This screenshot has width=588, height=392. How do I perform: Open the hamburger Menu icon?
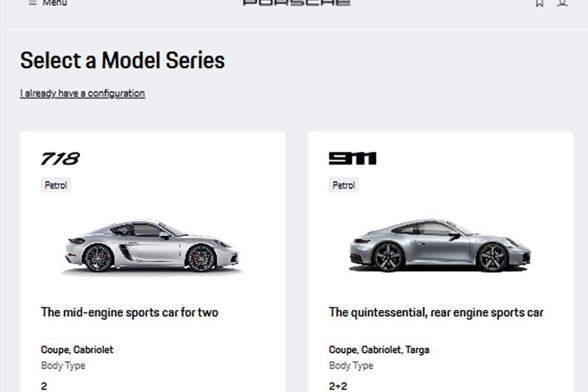[32, 3]
